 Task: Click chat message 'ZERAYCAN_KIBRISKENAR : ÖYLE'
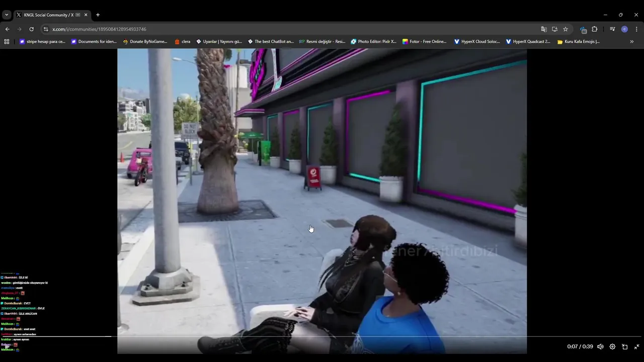click(x=23, y=308)
